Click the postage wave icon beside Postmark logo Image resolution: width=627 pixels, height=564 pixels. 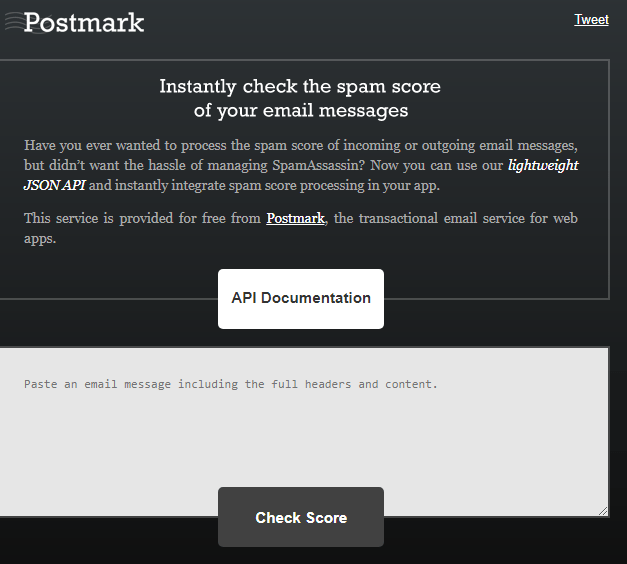(x=14, y=22)
